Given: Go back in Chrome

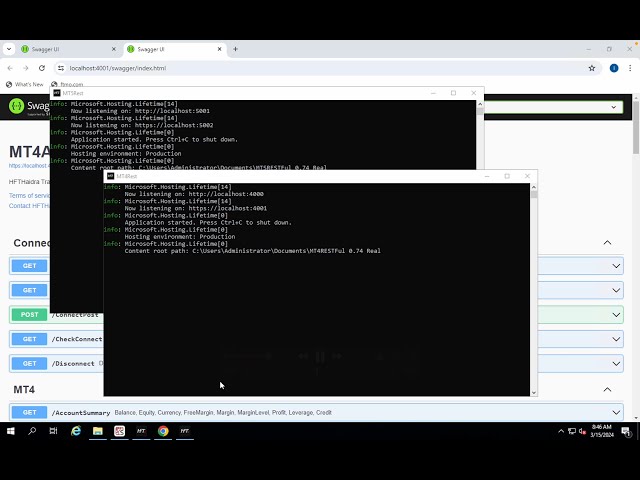Looking at the screenshot, I should pos(10,68).
